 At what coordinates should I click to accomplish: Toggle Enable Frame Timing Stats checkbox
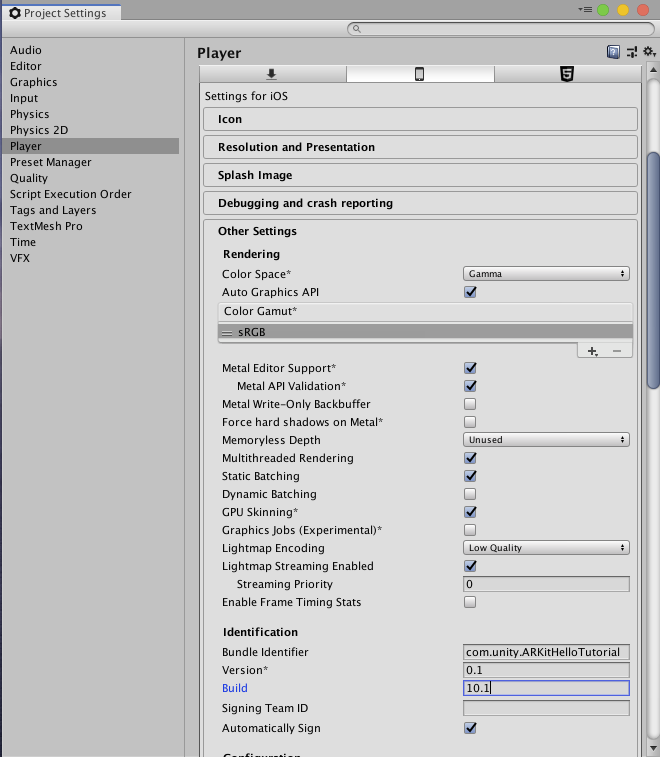point(470,602)
